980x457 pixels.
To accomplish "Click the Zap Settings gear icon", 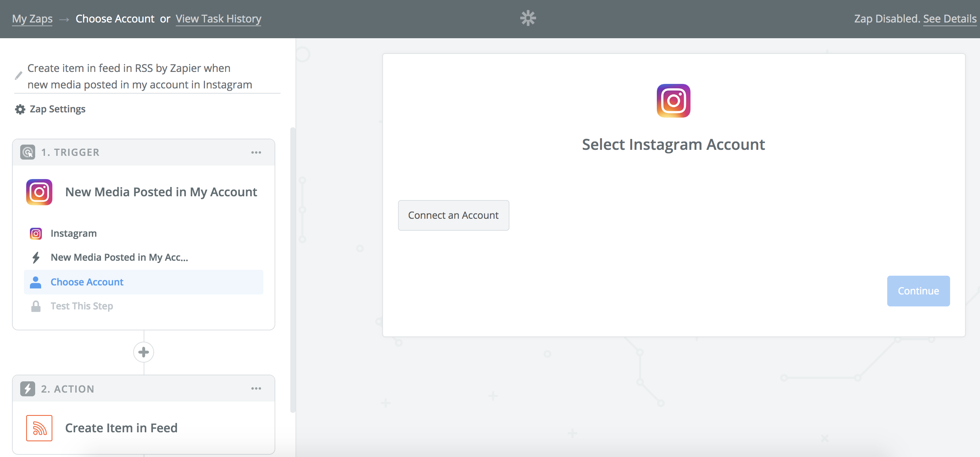I will click(20, 109).
